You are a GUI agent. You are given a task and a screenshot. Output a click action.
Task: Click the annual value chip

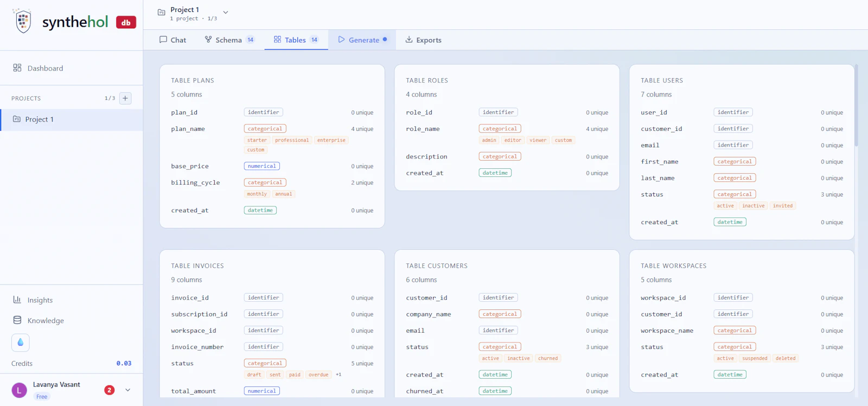pos(284,194)
